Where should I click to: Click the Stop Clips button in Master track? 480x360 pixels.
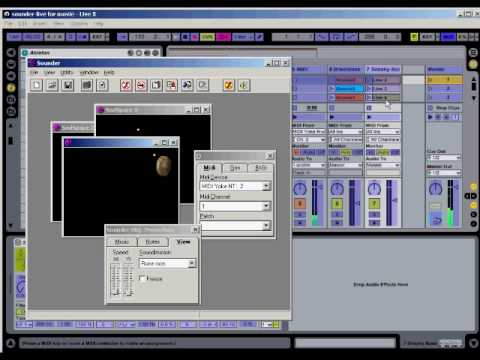444,108
